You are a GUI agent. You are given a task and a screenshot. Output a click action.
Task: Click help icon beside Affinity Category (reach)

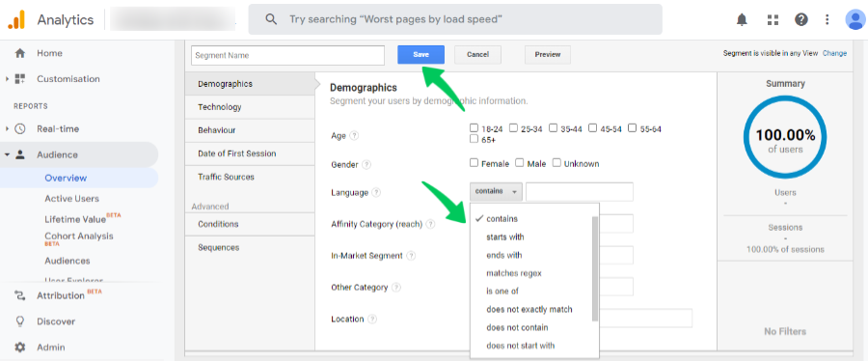[x=431, y=224]
